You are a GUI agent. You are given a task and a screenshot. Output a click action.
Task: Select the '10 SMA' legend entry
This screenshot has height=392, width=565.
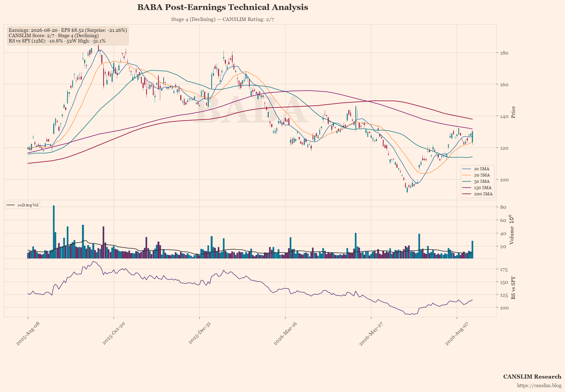click(x=478, y=169)
